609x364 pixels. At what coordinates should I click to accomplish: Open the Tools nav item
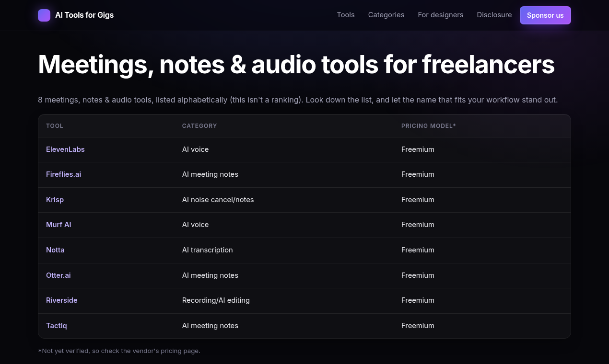pos(346,15)
